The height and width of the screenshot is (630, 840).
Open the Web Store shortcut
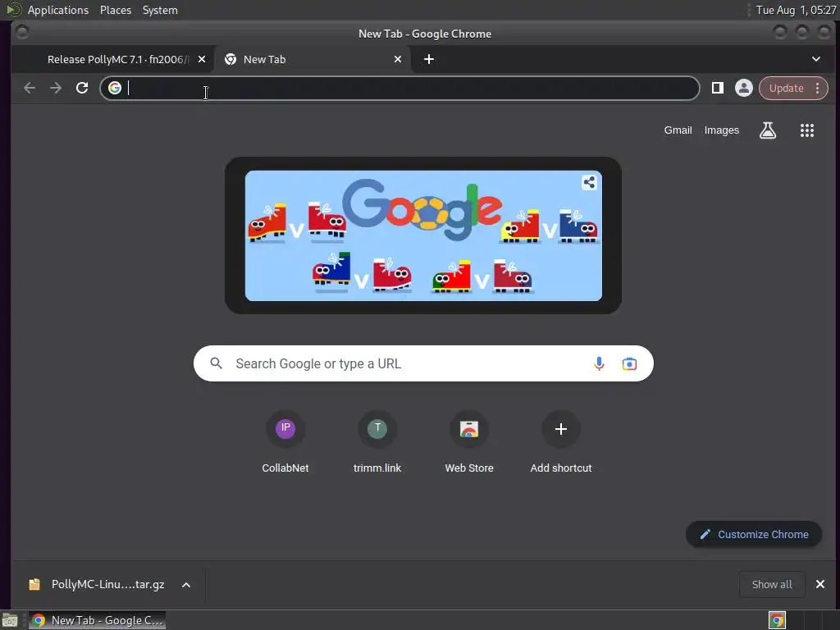[x=468, y=442]
